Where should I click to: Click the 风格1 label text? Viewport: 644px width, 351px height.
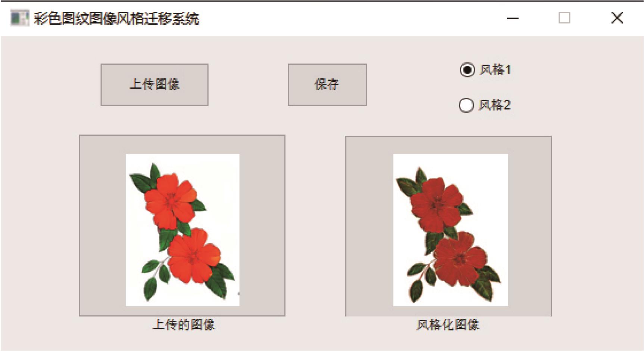click(495, 70)
